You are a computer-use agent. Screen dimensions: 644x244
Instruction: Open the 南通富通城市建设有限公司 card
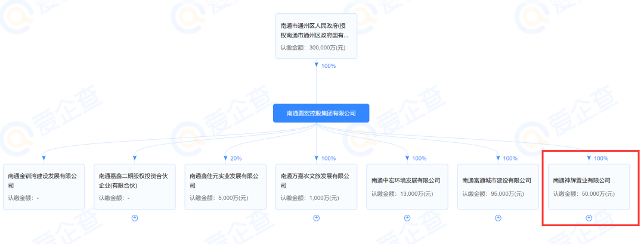pyautogui.click(x=498, y=187)
